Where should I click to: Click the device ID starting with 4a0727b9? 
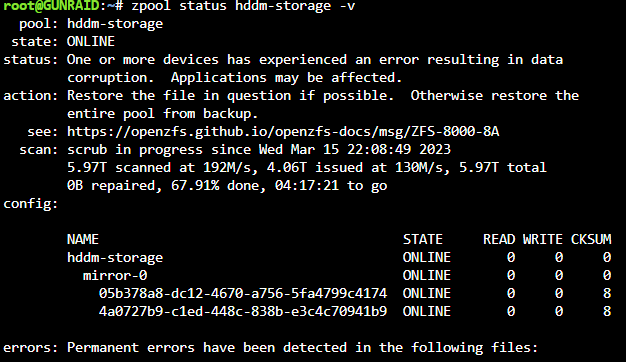(x=243, y=311)
